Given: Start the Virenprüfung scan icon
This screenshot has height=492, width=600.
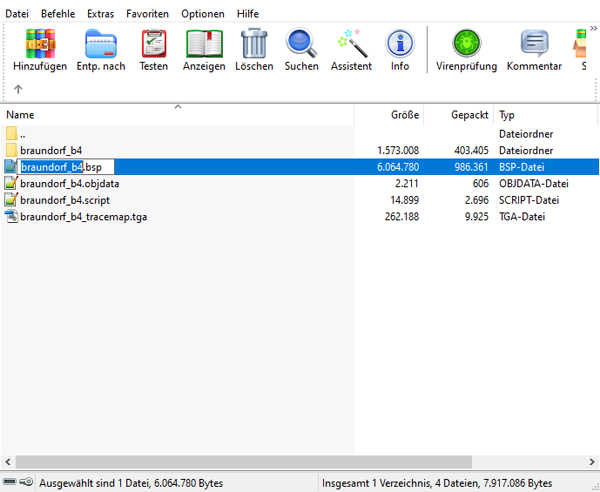Looking at the screenshot, I should 466,43.
